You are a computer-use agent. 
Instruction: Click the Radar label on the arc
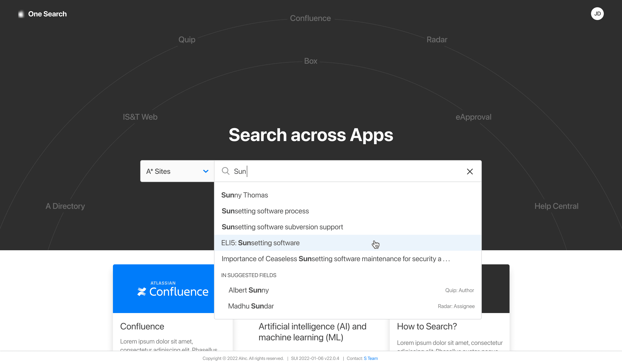pyautogui.click(x=437, y=39)
